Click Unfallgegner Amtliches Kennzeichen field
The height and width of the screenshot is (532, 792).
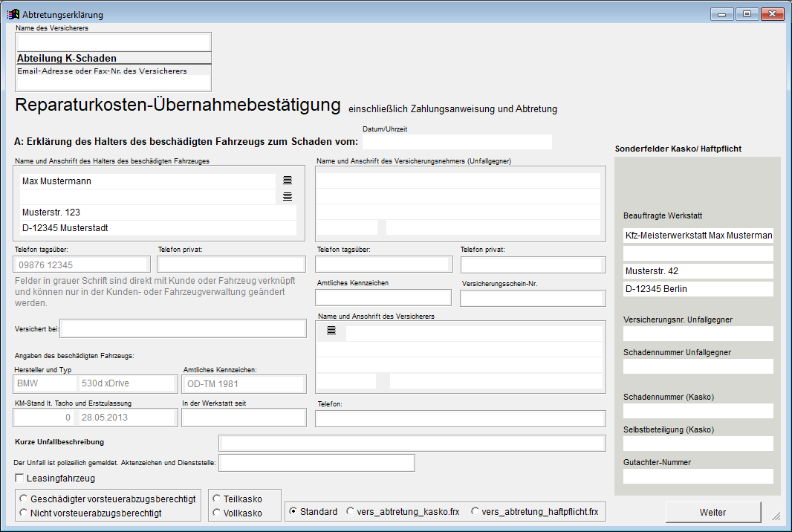[383, 297]
